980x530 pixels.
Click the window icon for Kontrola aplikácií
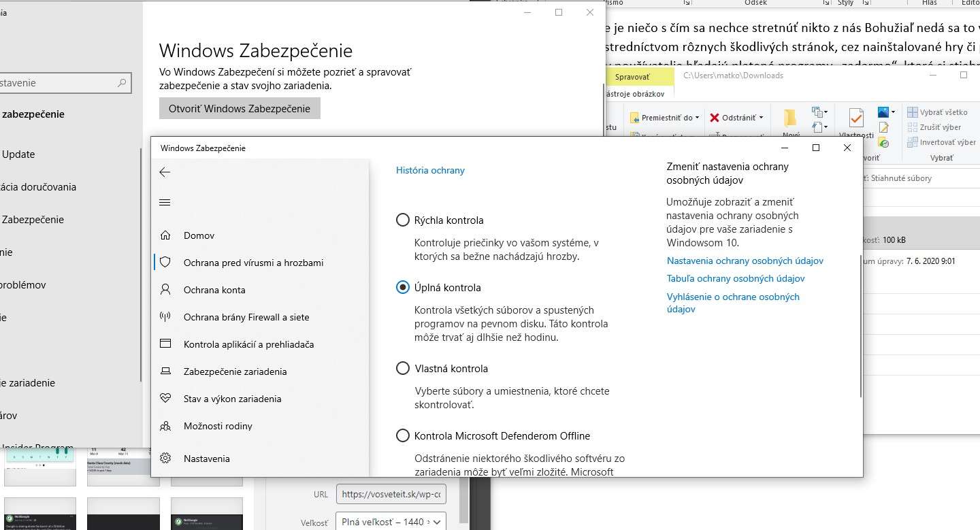(165, 344)
